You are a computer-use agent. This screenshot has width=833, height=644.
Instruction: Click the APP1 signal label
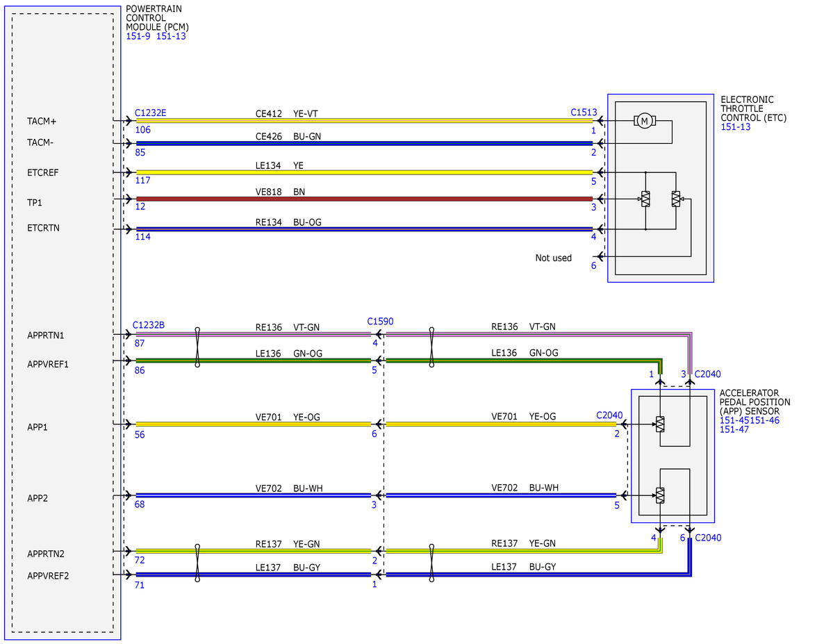[x=38, y=427]
